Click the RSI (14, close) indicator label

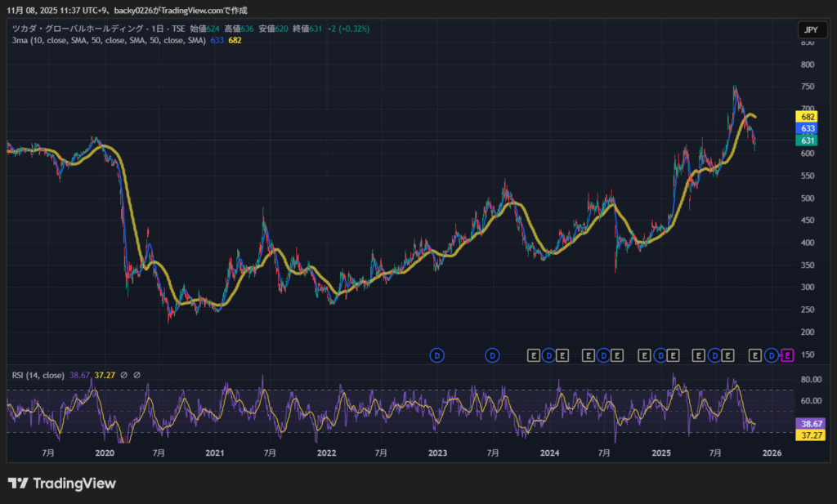coord(38,376)
